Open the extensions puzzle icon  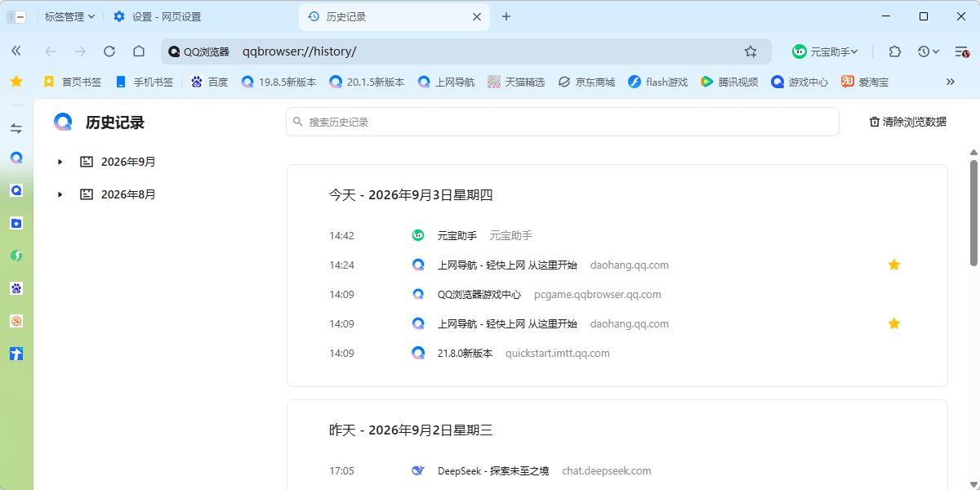pyautogui.click(x=895, y=51)
